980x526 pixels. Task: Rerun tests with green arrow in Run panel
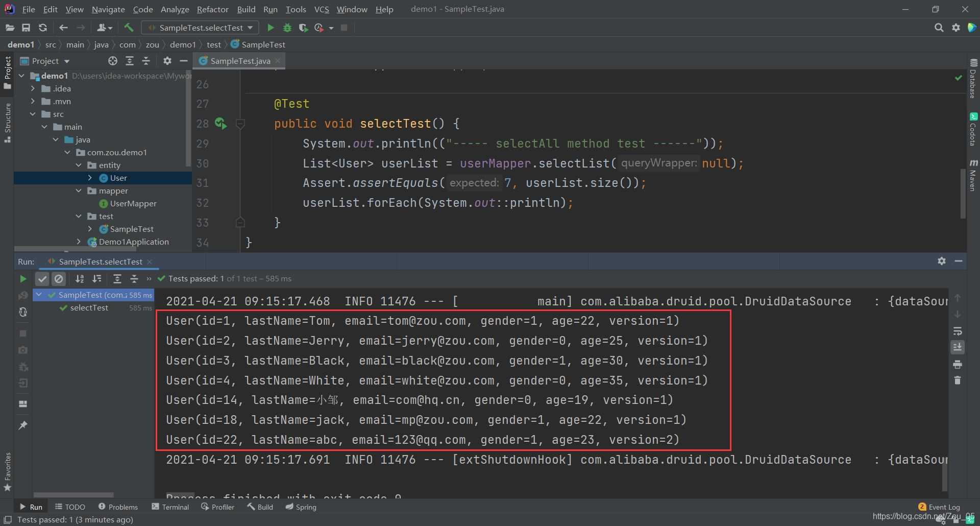pyautogui.click(x=23, y=279)
